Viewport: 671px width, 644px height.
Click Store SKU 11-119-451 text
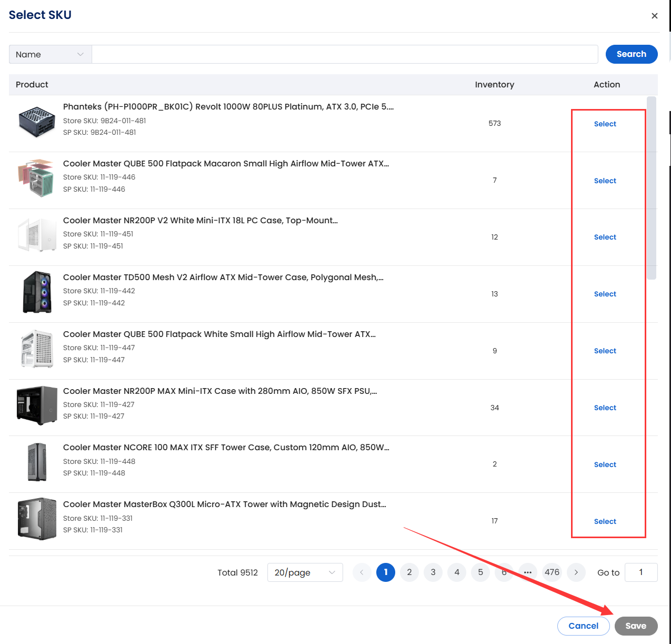coord(98,234)
